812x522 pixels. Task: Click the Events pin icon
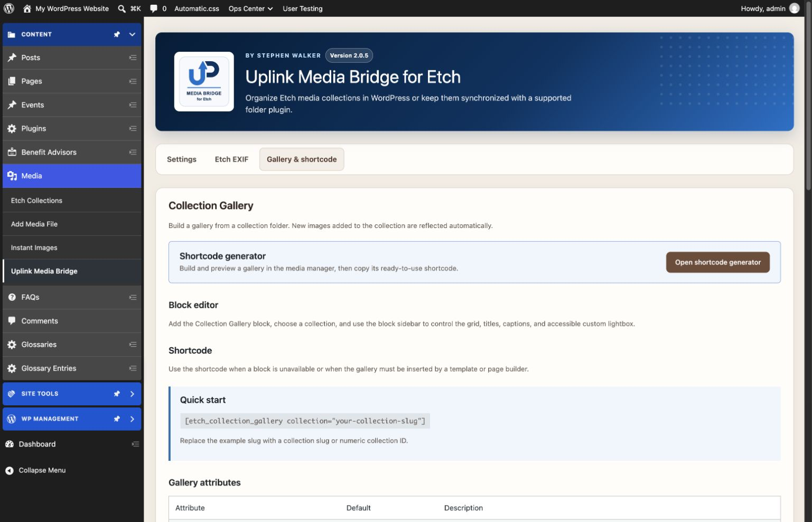coord(12,105)
